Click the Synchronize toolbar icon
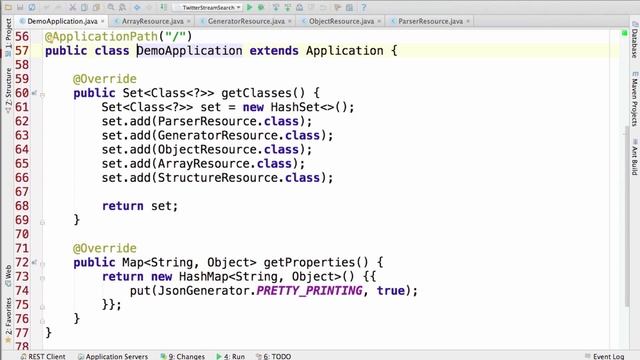 pos(32,7)
